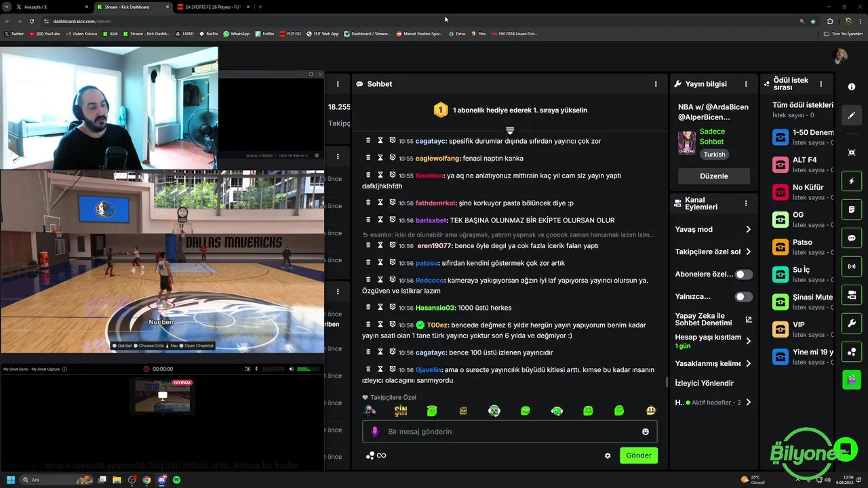The height and width of the screenshot is (488, 868).
Task: Open Chrome from the taskbar
Action: click(x=147, y=480)
